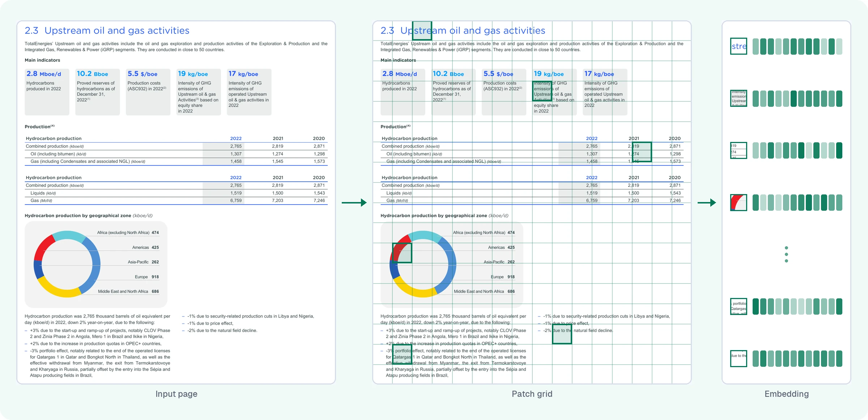This screenshot has height=420, width=868.
Task: Click the "2.8 Mboe/d" card in Input page
Action: click(47, 92)
